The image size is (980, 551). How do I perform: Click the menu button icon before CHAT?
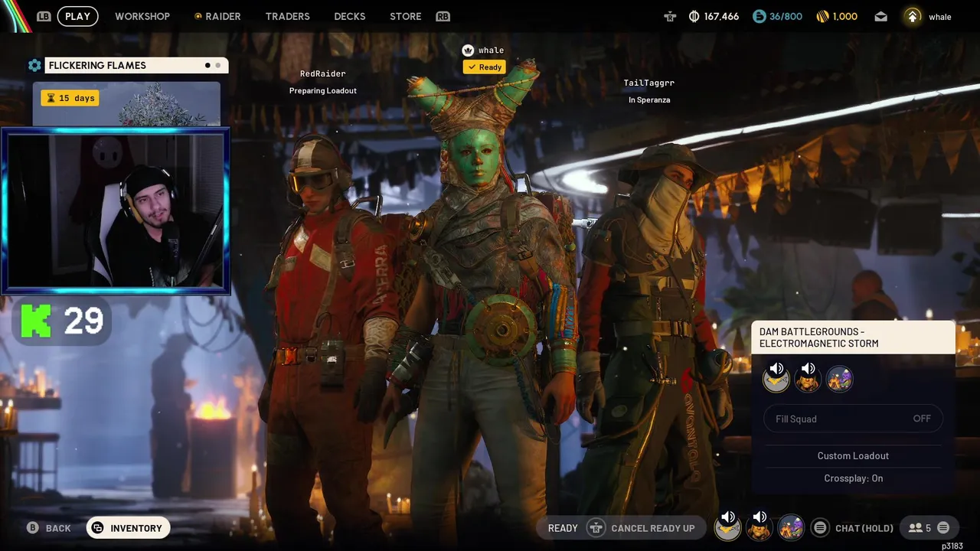(x=820, y=528)
